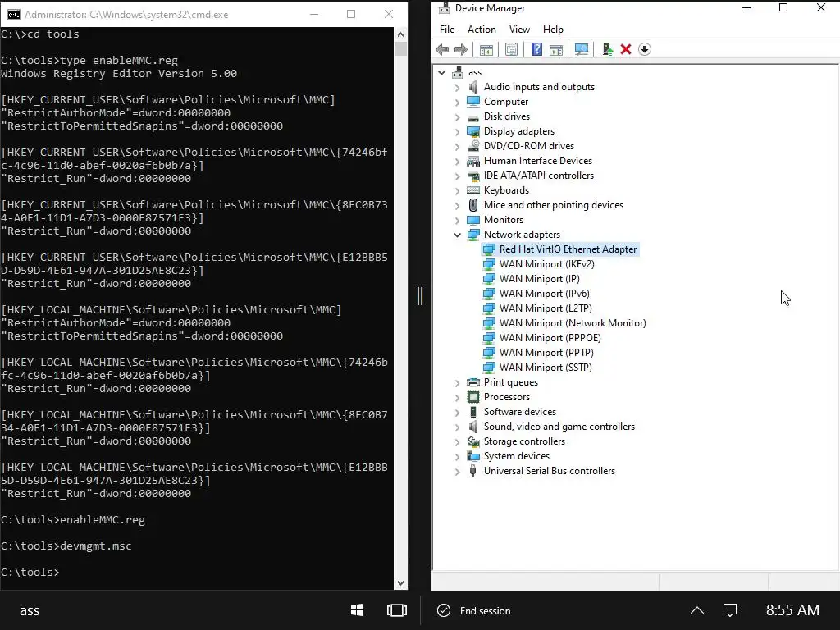Image resolution: width=840 pixels, height=630 pixels.
Task: Select Human Interface Devices tree item
Action: pyautogui.click(x=538, y=161)
